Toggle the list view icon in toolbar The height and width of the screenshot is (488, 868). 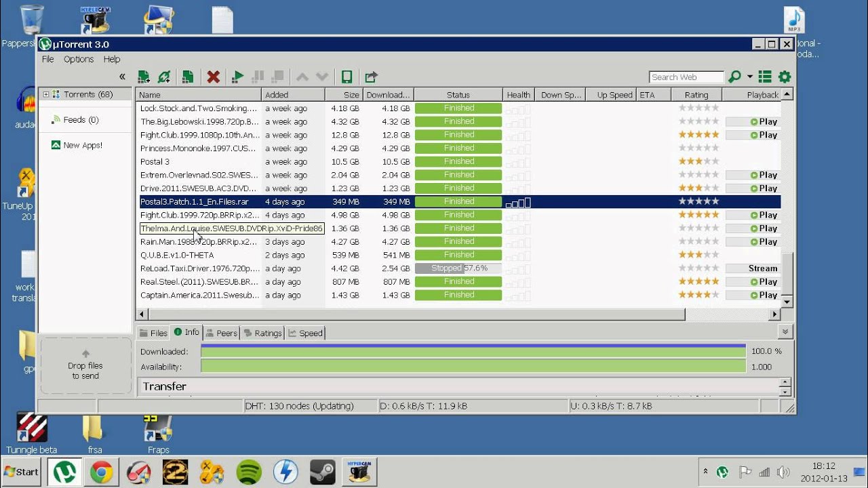click(x=765, y=77)
